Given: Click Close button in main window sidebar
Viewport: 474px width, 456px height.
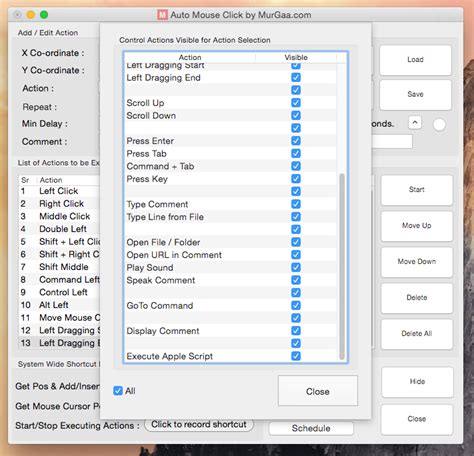Looking at the screenshot, I should pyautogui.click(x=417, y=419).
